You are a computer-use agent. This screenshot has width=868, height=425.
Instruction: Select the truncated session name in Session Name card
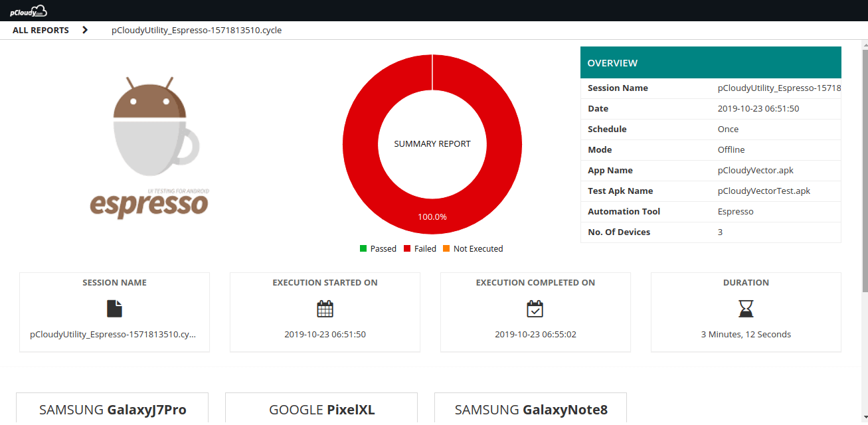point(113,335)
